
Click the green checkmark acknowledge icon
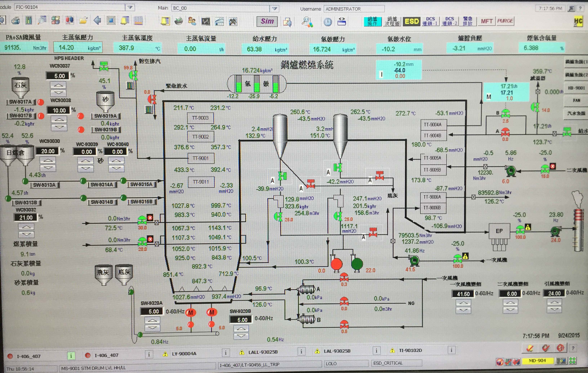pyautogui.click(x=179, y=21)
